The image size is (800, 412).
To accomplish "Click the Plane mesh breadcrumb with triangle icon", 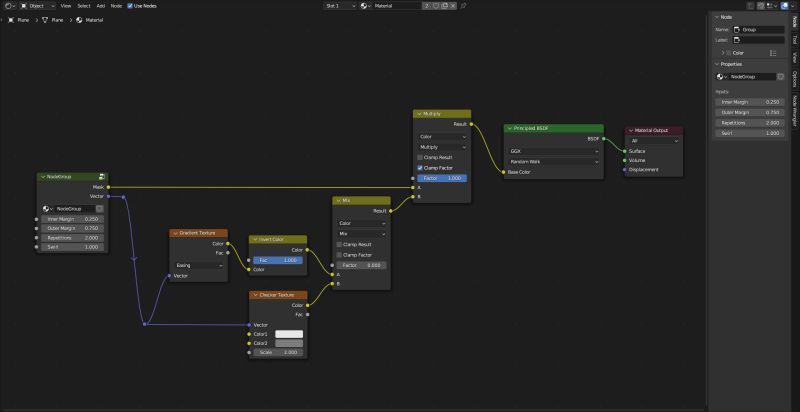I will (53, 20).
